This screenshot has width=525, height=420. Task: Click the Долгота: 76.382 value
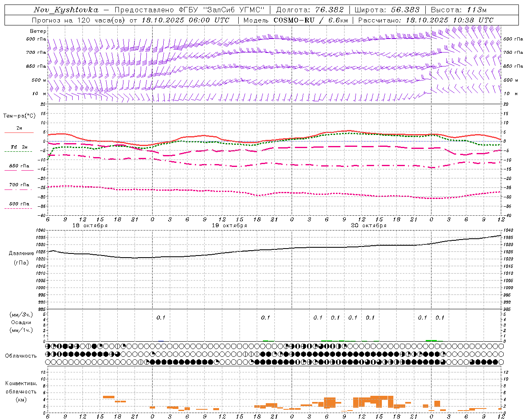311,10
